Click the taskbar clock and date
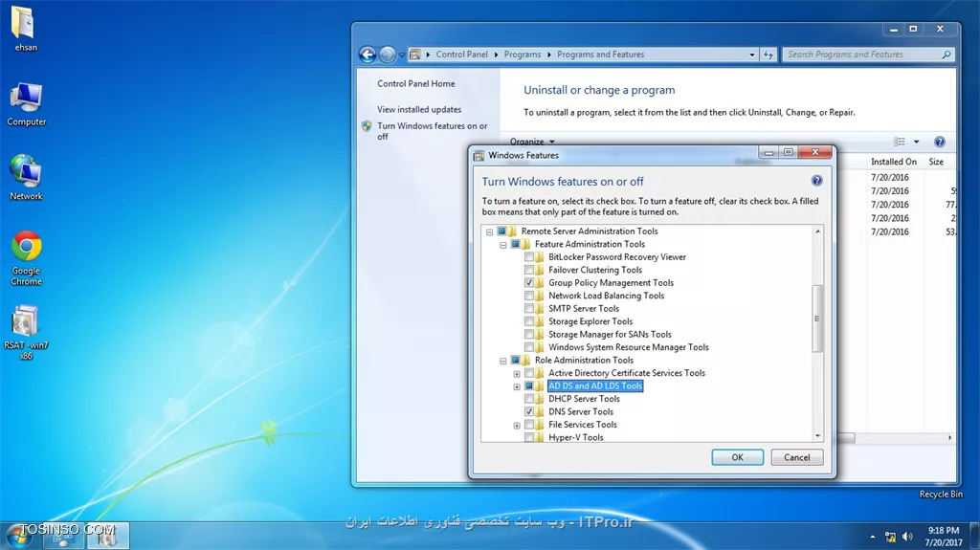The height and width of the screenshot is (550, 980). pos(943,537)
